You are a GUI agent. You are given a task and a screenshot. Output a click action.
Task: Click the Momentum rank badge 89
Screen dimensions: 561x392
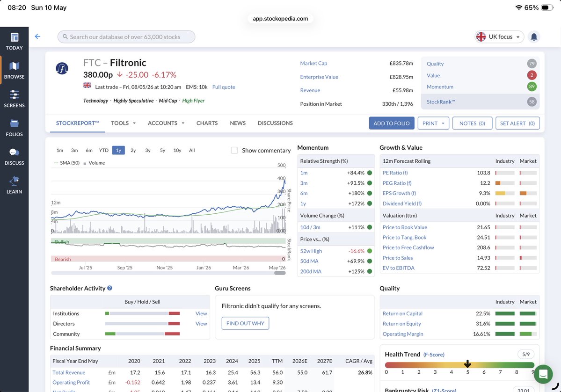coord(532,87)
